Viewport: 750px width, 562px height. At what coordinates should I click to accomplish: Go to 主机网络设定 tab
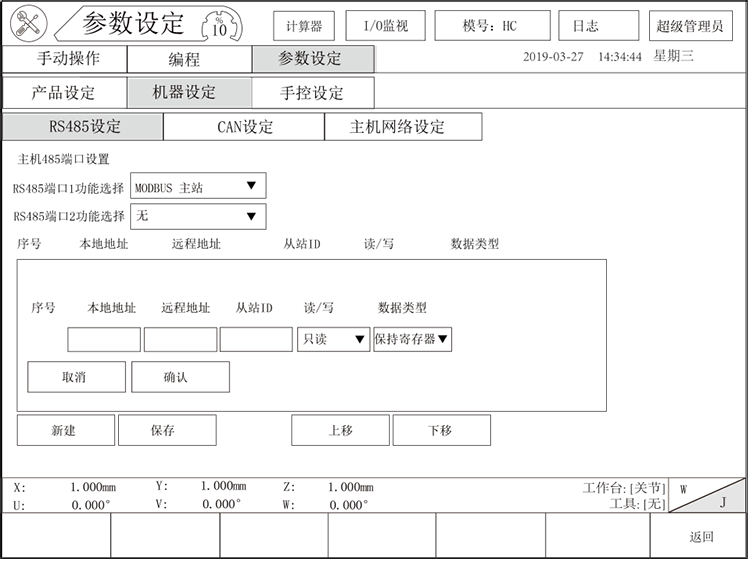[x=402, y=127]
